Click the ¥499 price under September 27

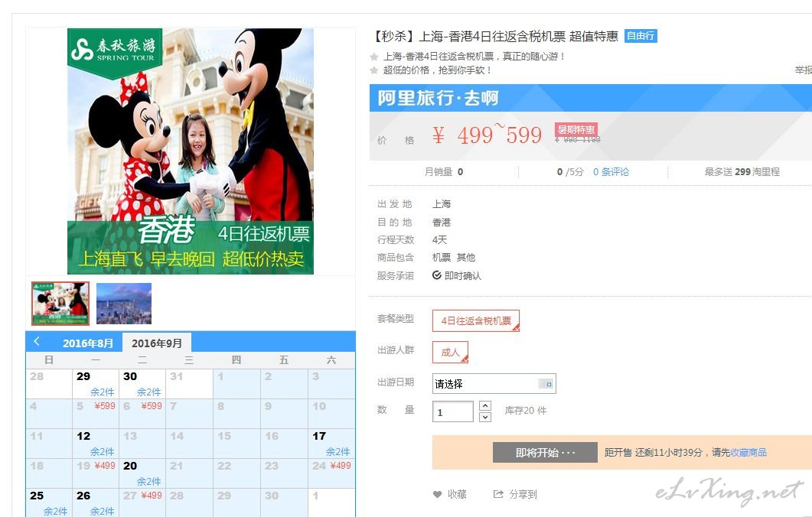pos(152,496)
